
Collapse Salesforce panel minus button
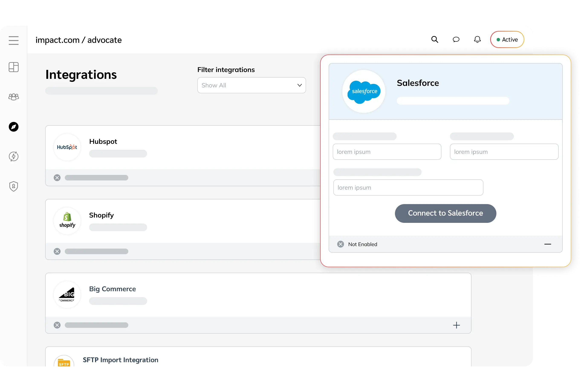pos(547,244)
